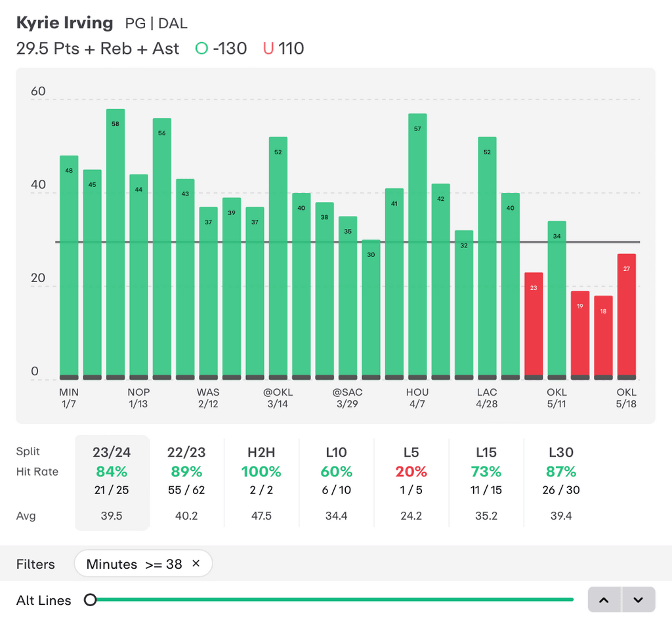
Task: Click the Alt Lines down arrow
Action: 639,600
